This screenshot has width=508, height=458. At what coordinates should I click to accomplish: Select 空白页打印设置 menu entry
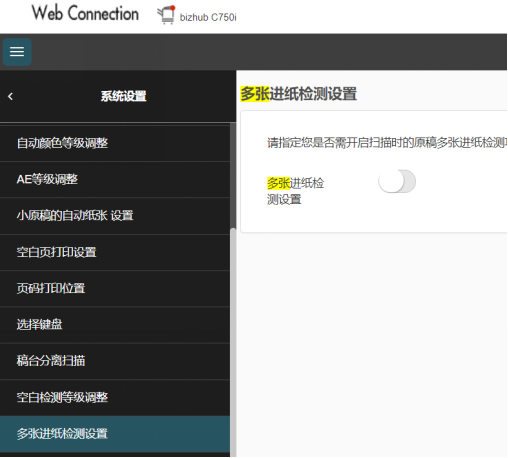tap(115, 252)
